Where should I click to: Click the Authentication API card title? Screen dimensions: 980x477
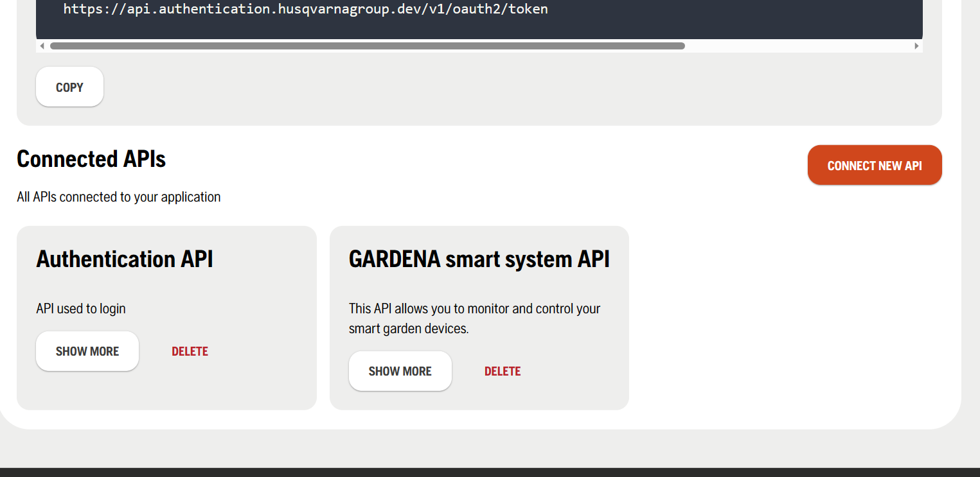coord(125,259)
